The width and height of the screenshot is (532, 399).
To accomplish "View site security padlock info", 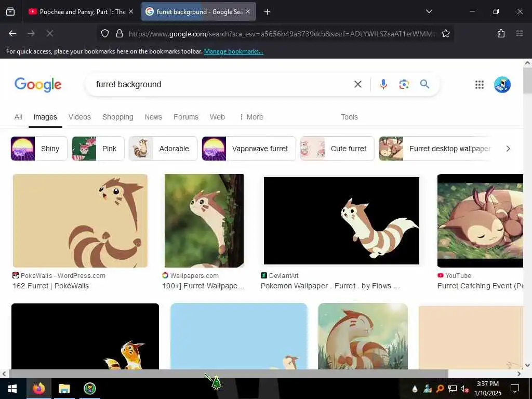I will (x=119, y=33).
